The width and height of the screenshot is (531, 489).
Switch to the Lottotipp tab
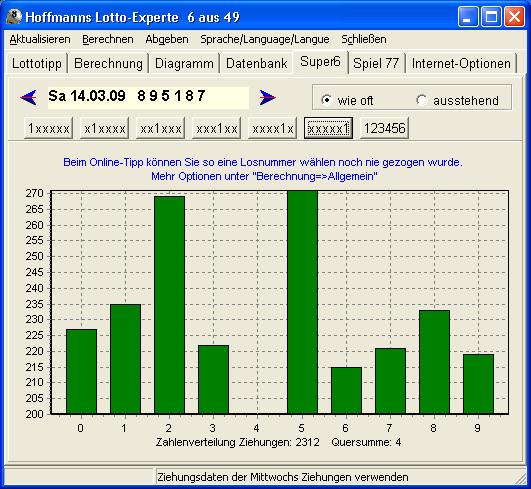[37, 63]
